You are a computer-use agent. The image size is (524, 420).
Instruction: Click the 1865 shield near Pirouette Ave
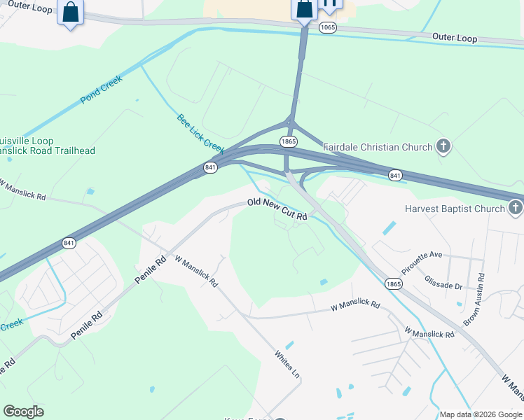[x=393, y=284]
